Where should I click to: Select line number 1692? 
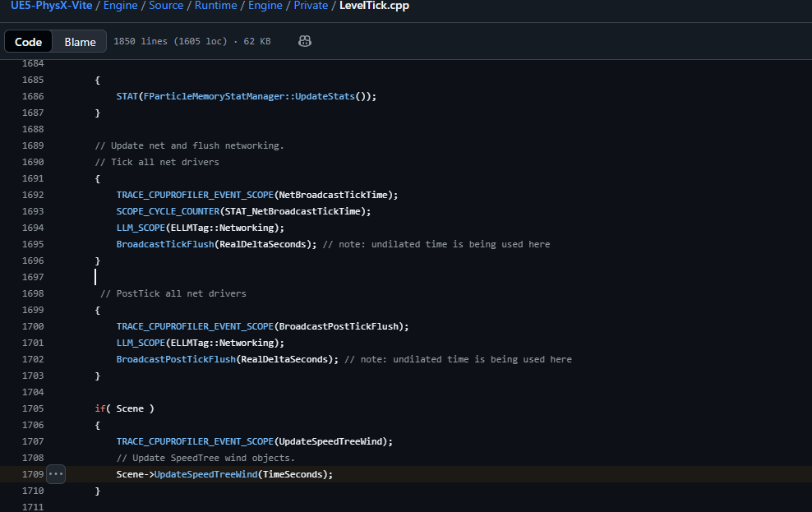click(33, 195)
